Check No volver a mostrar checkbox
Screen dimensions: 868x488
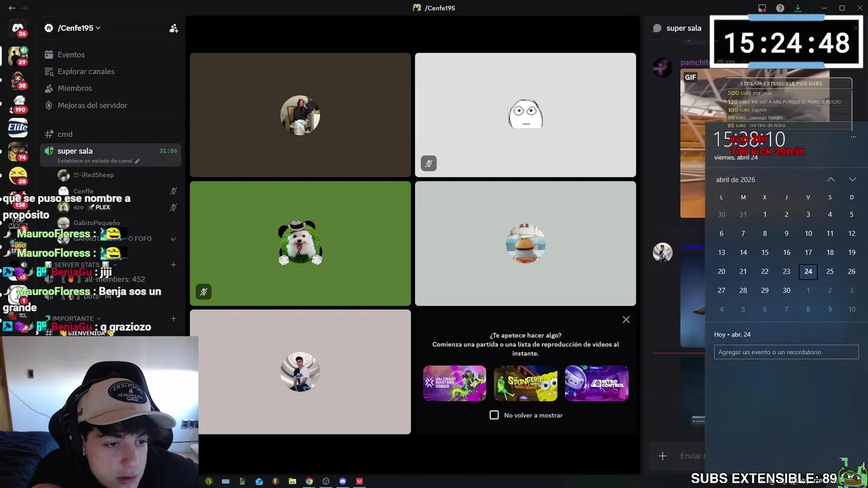(494, 415)
